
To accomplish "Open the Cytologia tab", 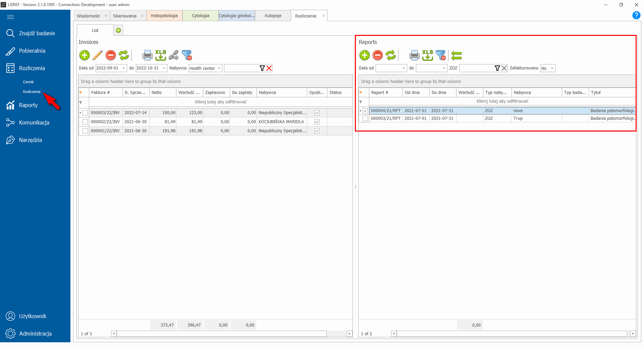I will click(201, 16).
